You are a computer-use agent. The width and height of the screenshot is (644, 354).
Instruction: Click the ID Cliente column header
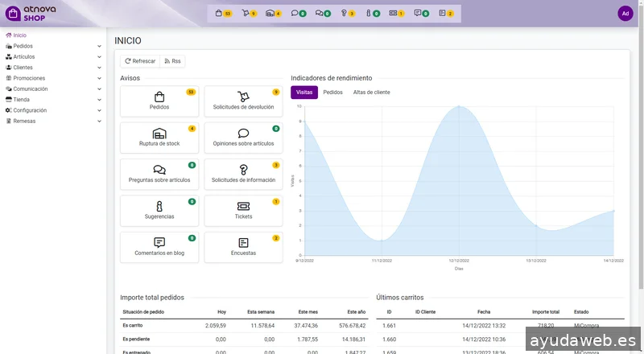425,311
